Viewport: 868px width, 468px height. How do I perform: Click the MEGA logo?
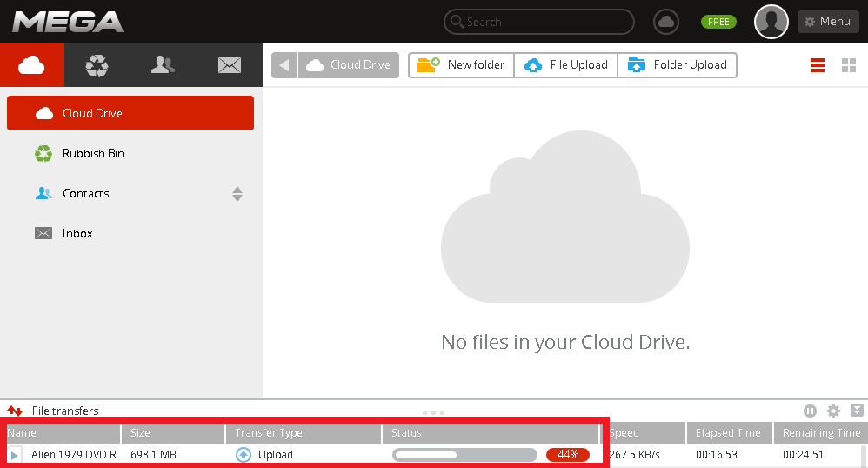tap(68, 22)
